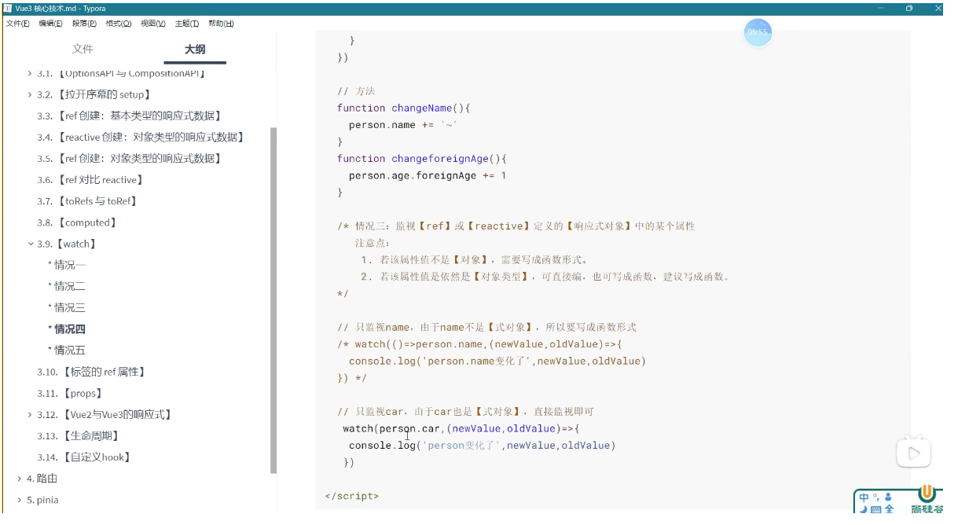
Task: Click 'person.age.foreignAge += 1' line
Action: 428,175
